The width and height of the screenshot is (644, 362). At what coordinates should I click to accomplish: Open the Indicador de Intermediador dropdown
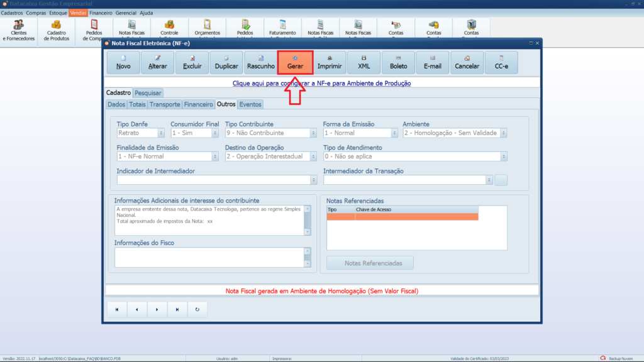pos(314,180)
